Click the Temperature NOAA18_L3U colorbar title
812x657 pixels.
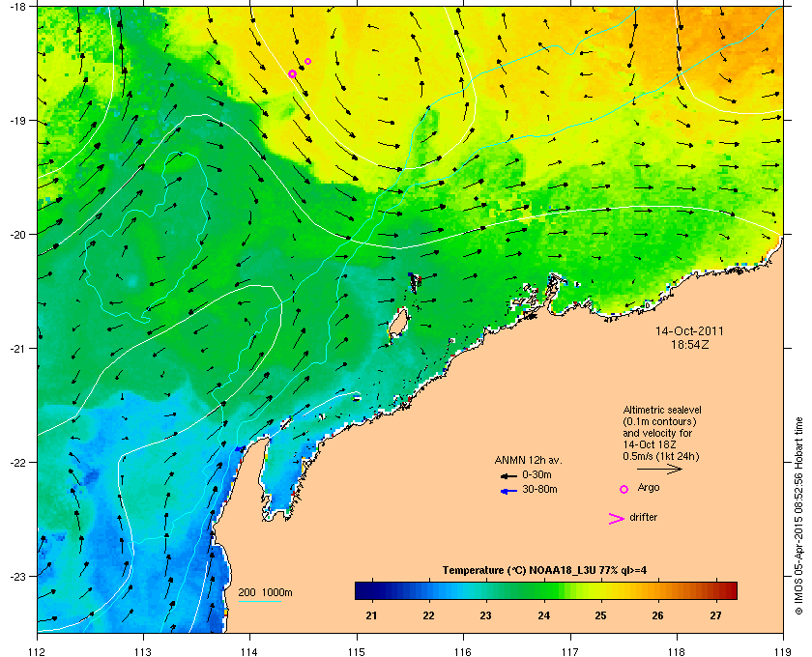coord(543,571)
